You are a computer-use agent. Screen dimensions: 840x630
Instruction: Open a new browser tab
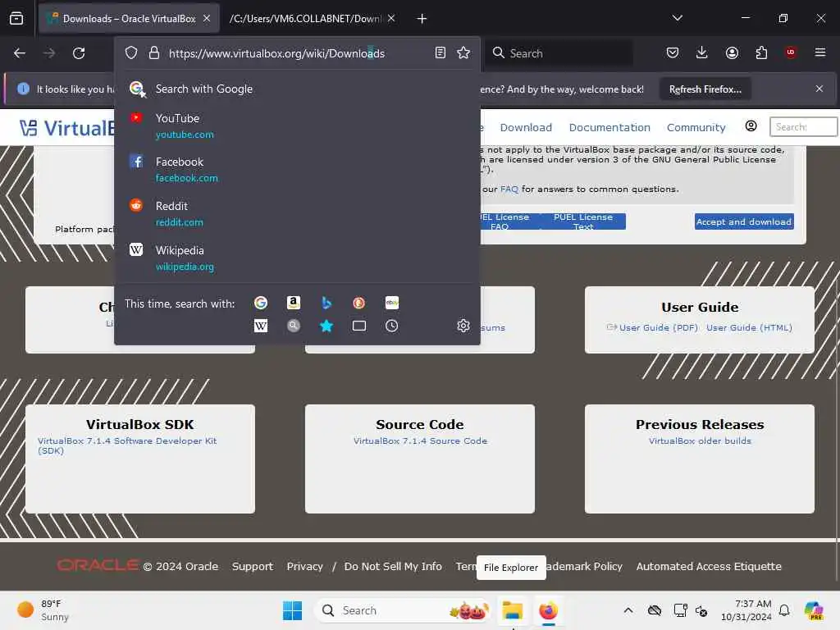[x=422, y=19]
